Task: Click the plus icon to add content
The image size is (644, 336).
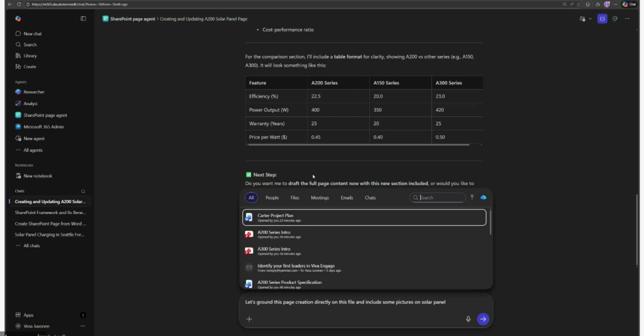Action: pyautogui.click(x=249, y=319)
